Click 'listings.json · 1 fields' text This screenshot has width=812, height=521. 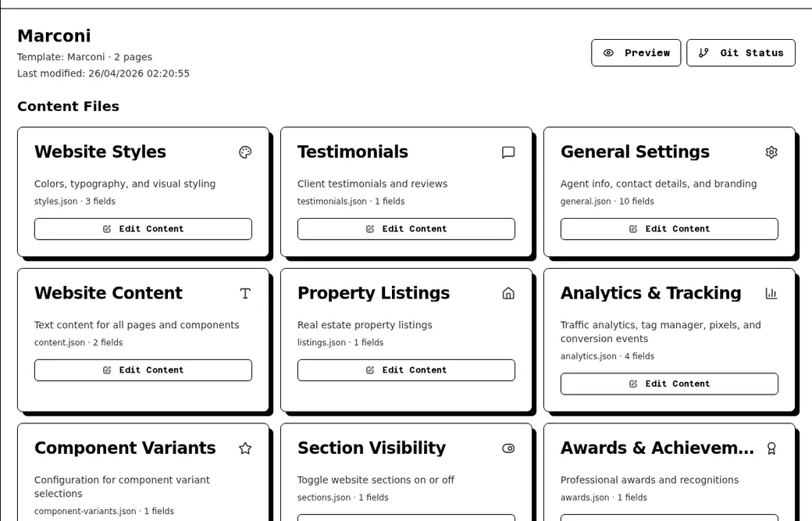(x=340, y=343)
